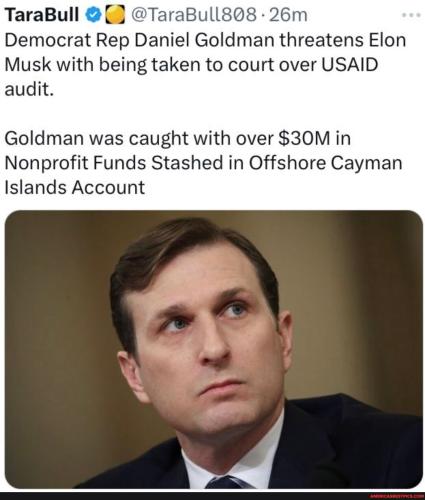Screen dimensions: 425x500
Task: Click the black bar below the photo
Action: [212, 496]
